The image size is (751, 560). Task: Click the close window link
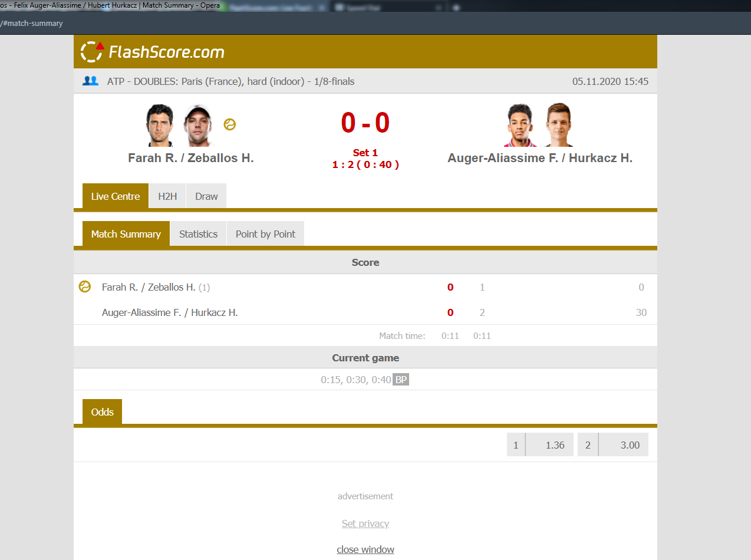365,549
